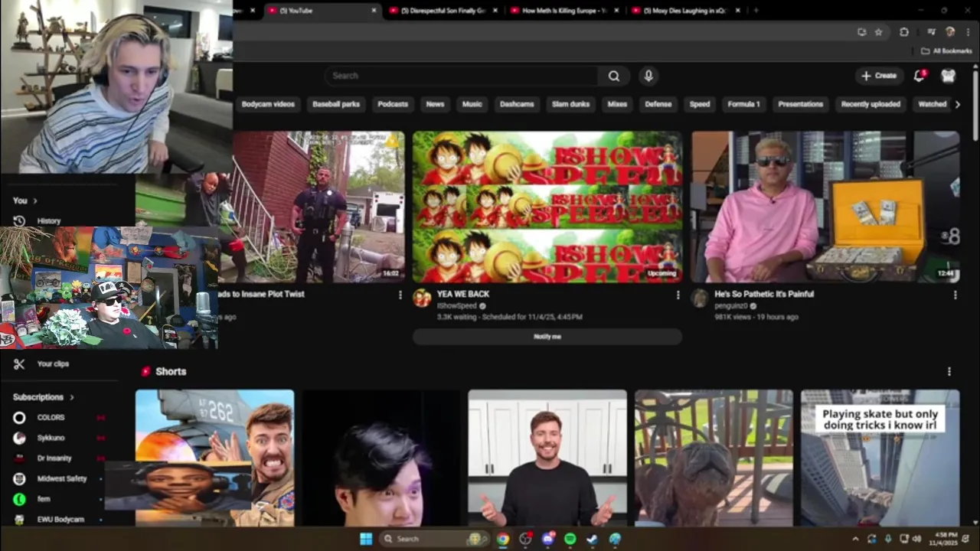Click the Create button
The height and width of the screenshot is (551, 980).
[x=879, y=76]
